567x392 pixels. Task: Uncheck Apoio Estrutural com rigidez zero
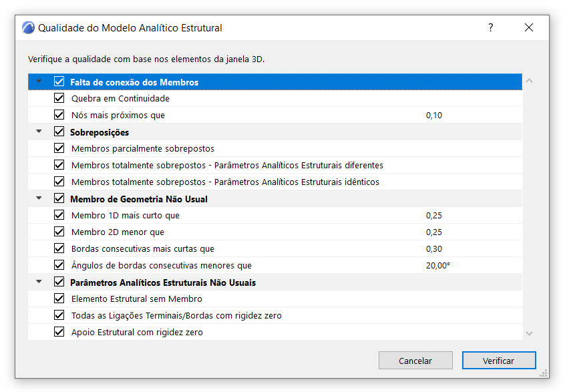click(x=59, y=332)
